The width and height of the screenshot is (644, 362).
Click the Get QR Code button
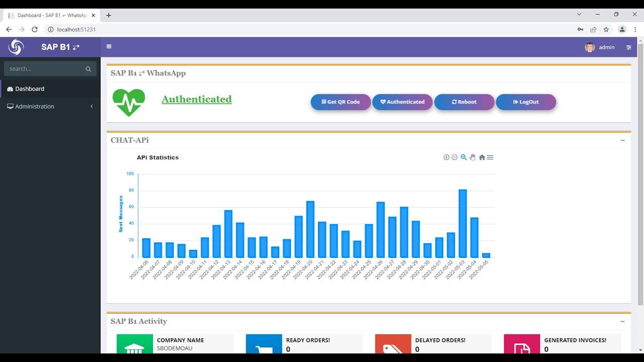click(x=341, y=102)
